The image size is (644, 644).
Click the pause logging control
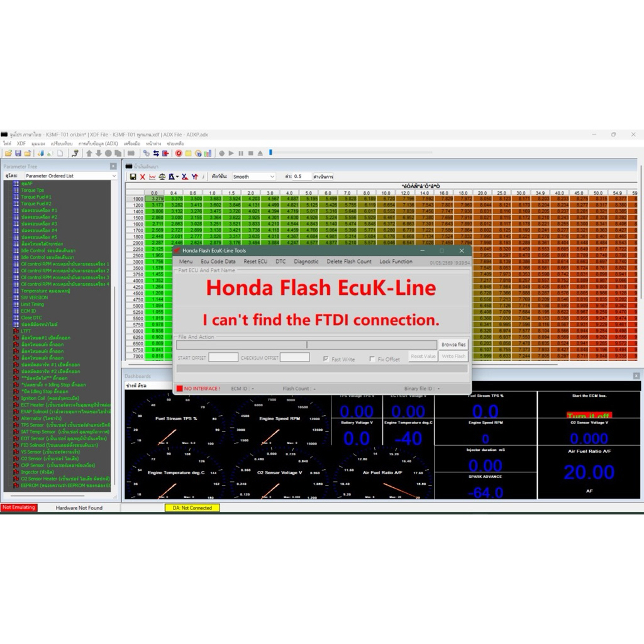click(x=241, y=153)
